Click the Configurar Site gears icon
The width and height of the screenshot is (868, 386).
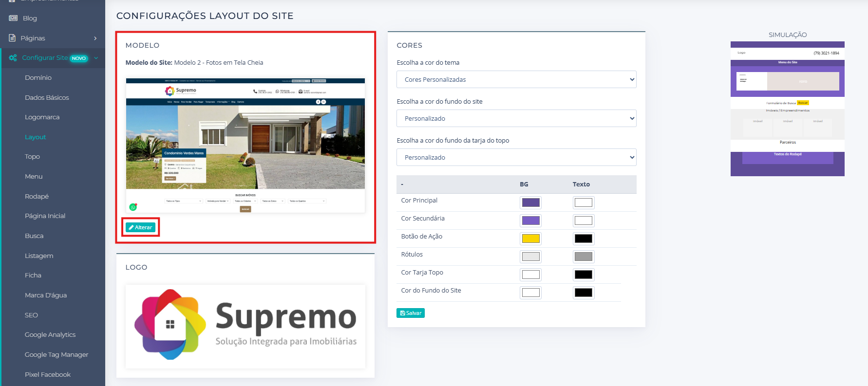pyautogui.click(x=13, y=57)
